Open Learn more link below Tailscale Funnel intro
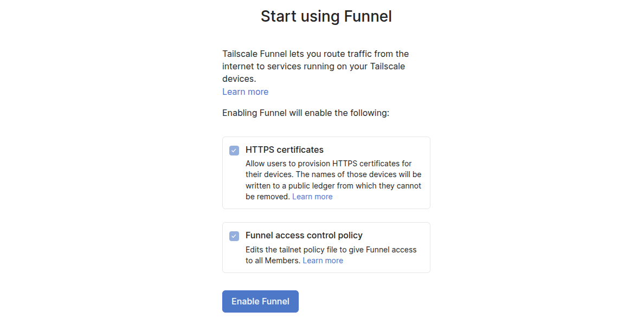The image size is (644, 325). coord(245,92)
